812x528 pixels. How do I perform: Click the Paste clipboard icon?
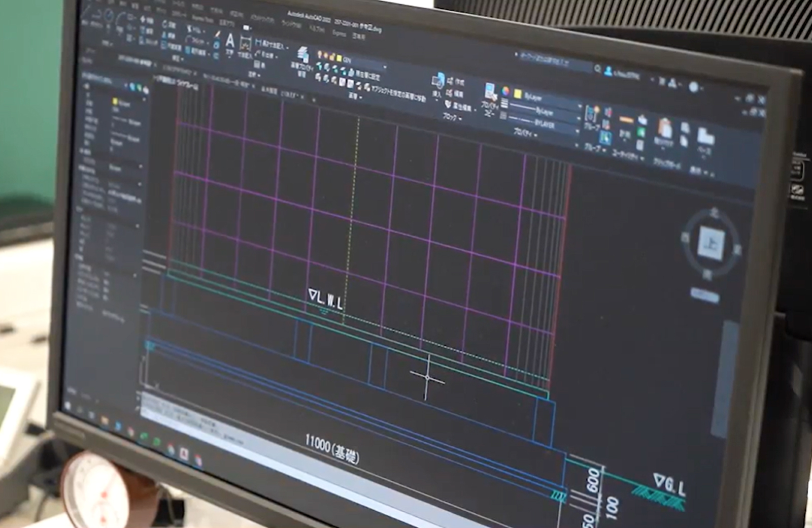pos(664,129)
